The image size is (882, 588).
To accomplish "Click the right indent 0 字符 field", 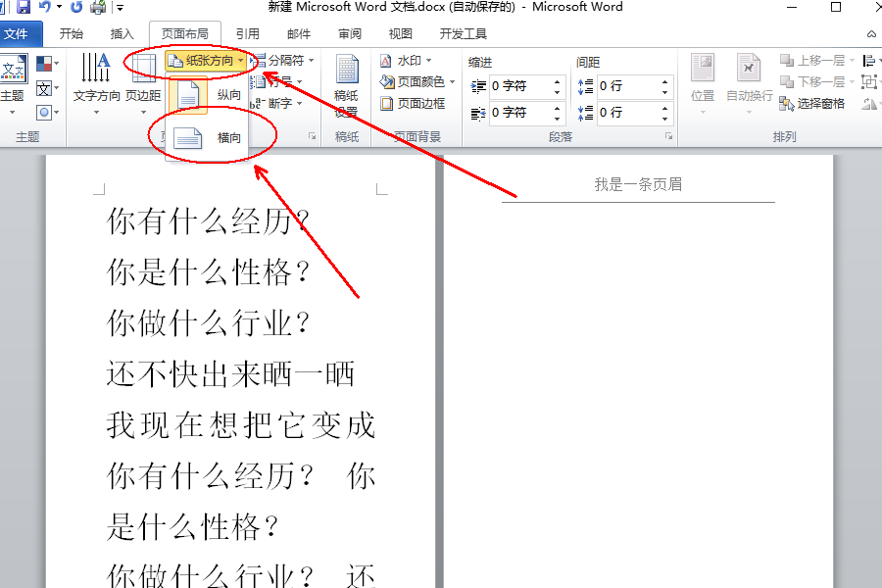I will coord(519,113).
